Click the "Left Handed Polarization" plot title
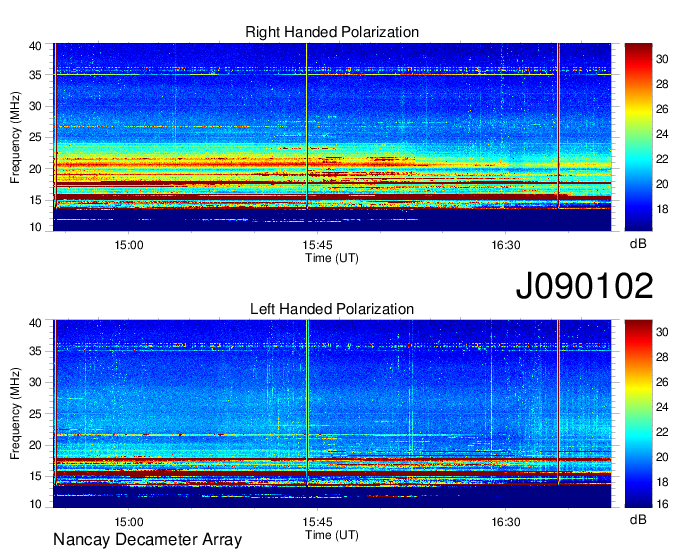Image resolution: width=680 pixels, height=552 pixels. point(332,309)
